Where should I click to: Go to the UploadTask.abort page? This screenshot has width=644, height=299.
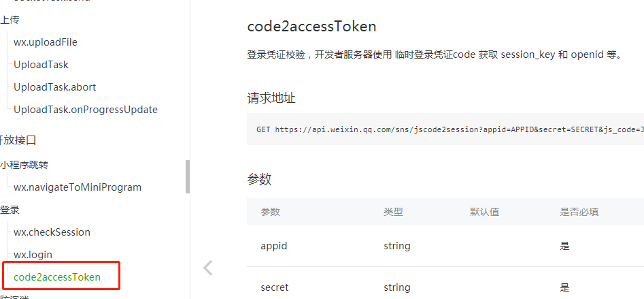(x=54, y=87)
